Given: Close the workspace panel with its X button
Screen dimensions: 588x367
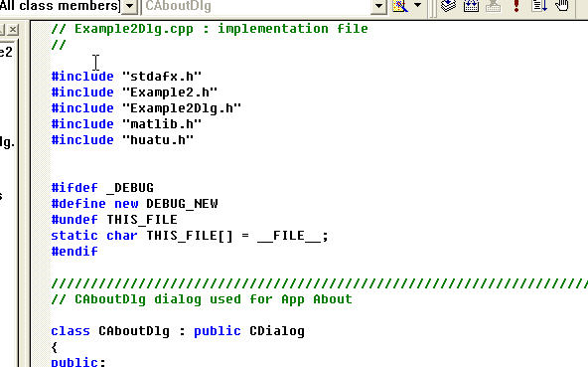Looking at the screenshot, I should click(13, 29).
